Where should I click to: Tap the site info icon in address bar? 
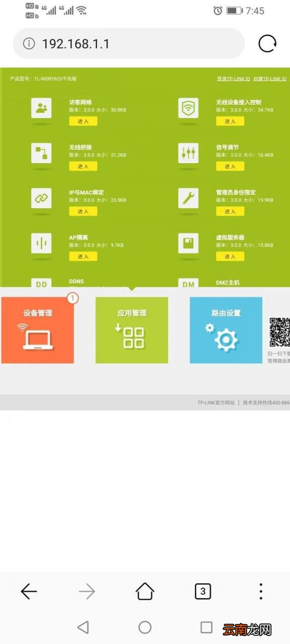click(x=29, y=44)
